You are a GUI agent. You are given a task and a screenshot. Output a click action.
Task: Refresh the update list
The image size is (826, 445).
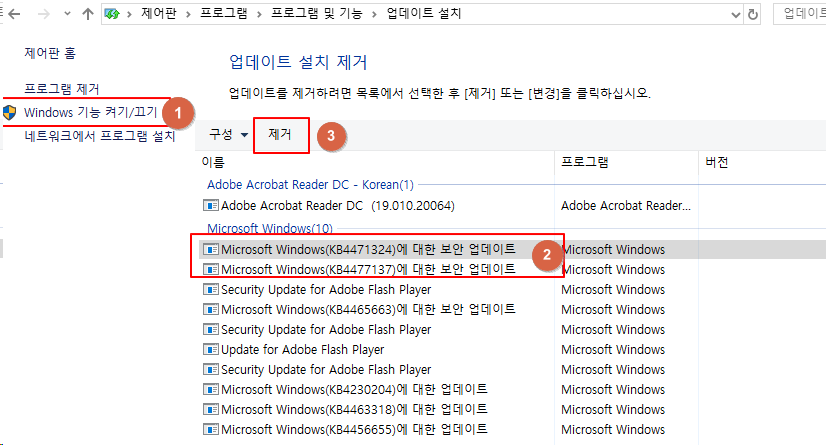pyautogui.click(x=753, y=15)
